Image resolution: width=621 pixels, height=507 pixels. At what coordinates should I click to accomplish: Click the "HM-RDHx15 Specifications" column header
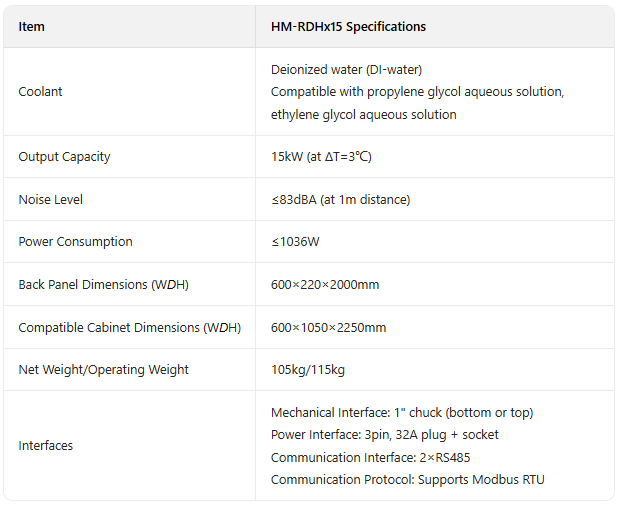point(348,27)
